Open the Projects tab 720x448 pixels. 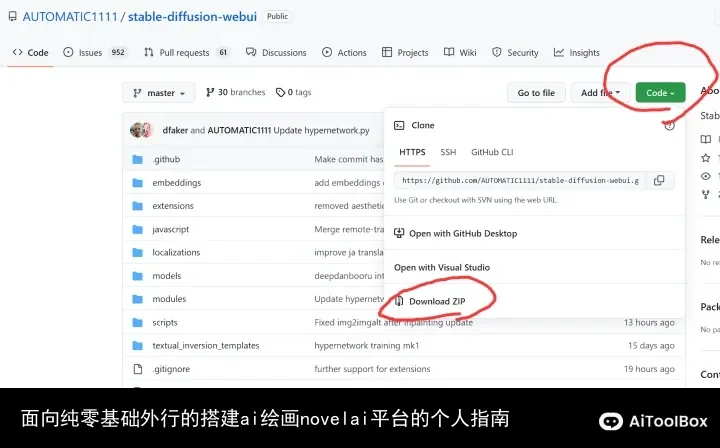pos(405,52)
